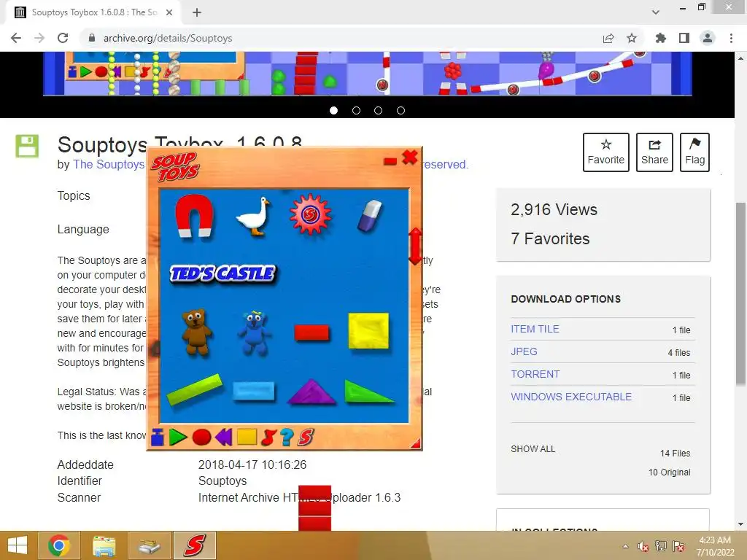
Task: Select the fourth carousel dot
Action: pyautogui.click(x=400, y=111)
